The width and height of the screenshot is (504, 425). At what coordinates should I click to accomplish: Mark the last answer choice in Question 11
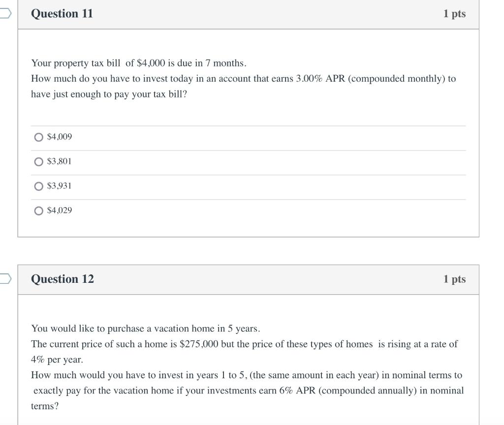click(x=38, y=211)
